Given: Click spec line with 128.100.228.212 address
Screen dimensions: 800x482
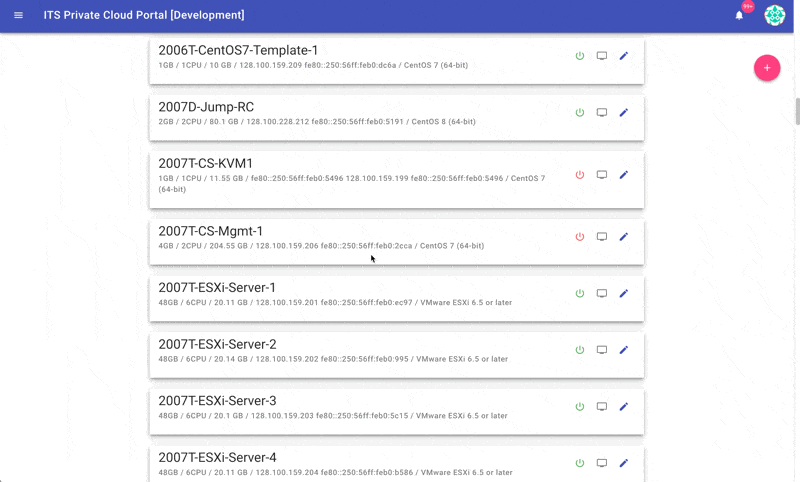Looking at the screenshot, I should (317, 122).
